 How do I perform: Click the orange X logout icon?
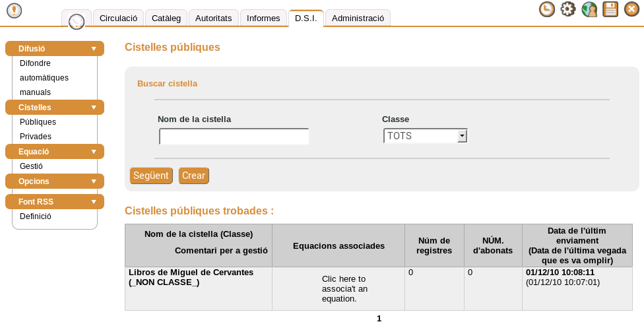(x=631, y=9)
